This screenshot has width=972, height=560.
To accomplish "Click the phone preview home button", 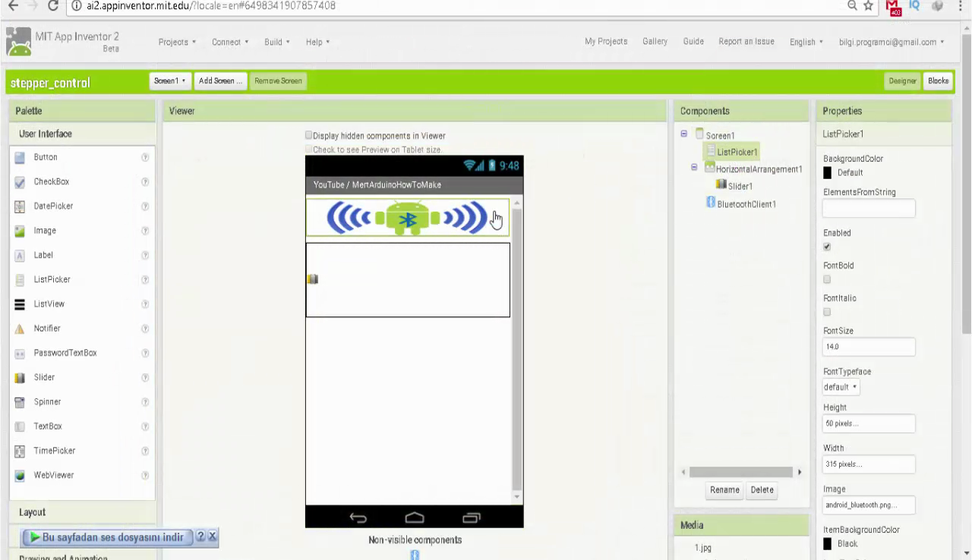I will click(415, 518).
